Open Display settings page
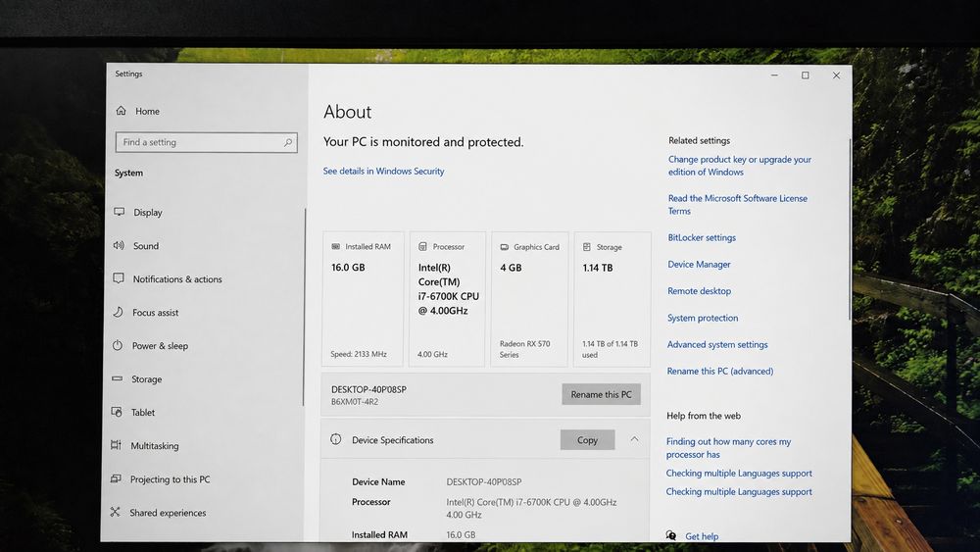This screenshot has height=552, width=980. point(148,213)
